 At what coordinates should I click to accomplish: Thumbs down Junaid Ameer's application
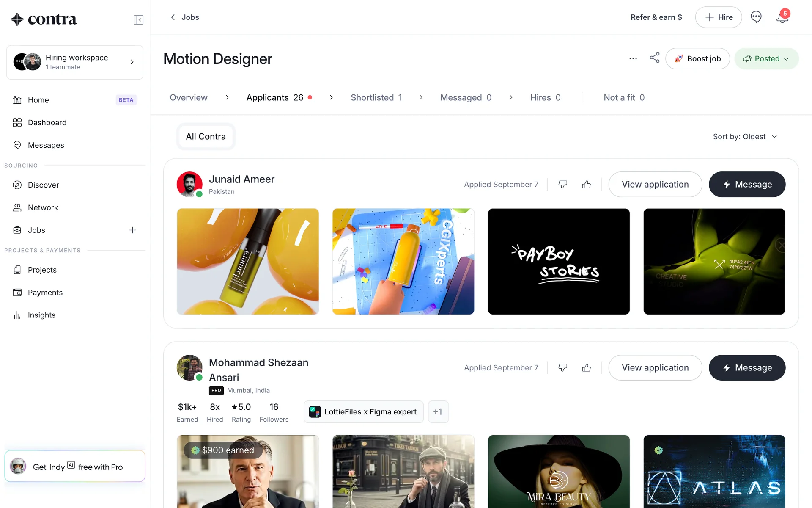pyautogui.click(x=562, y=185)
